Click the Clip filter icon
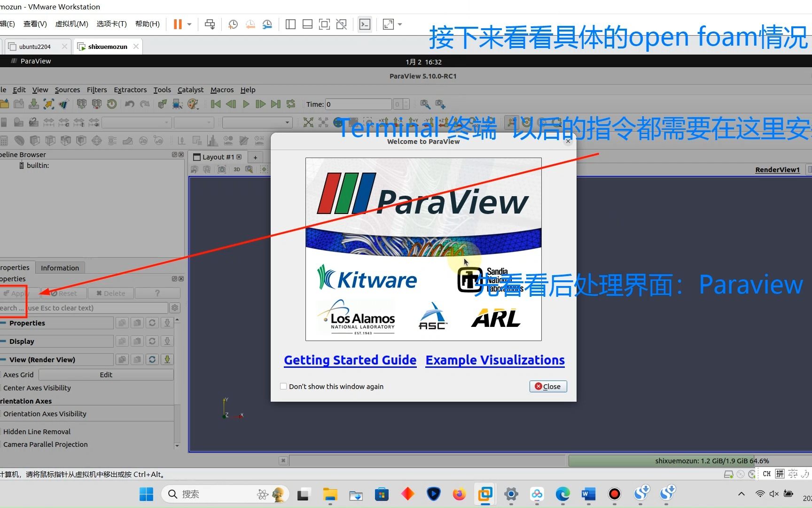Viewport: 812px width, 508px height. pos(35,140)
